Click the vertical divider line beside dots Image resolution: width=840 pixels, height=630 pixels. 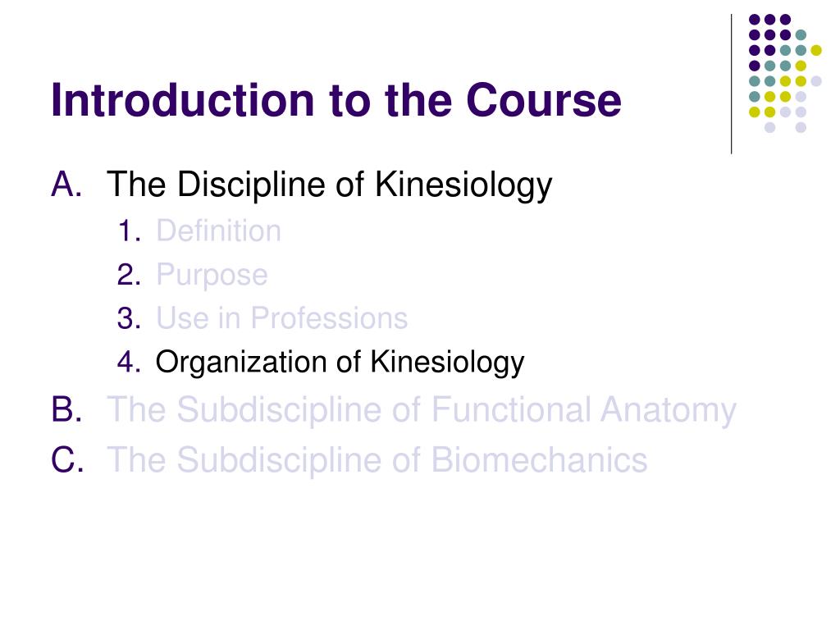(731, 84)
